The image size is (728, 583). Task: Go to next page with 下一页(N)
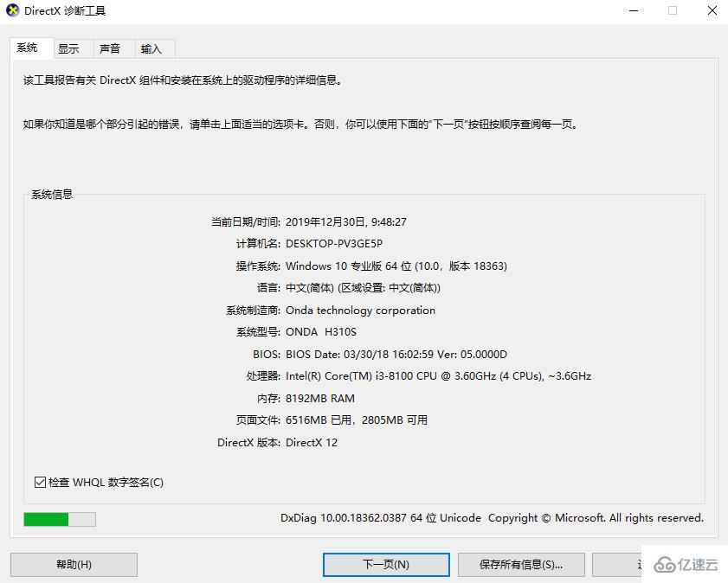click(x=386, y=565)
